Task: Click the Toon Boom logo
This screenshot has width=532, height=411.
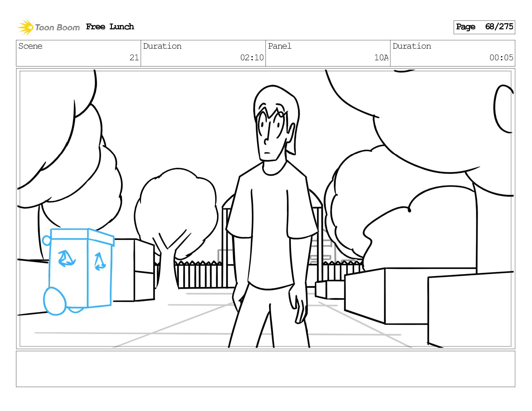Action: click(48, 27)
